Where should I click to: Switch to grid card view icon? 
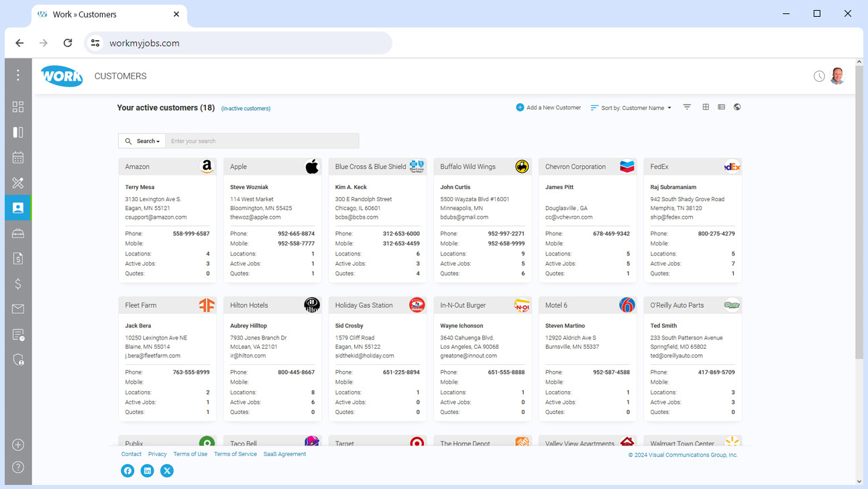[706, 107]
